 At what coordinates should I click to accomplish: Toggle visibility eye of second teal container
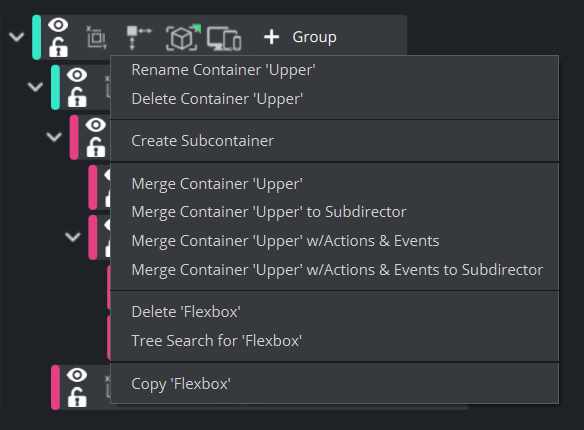[x=77, y=75]
